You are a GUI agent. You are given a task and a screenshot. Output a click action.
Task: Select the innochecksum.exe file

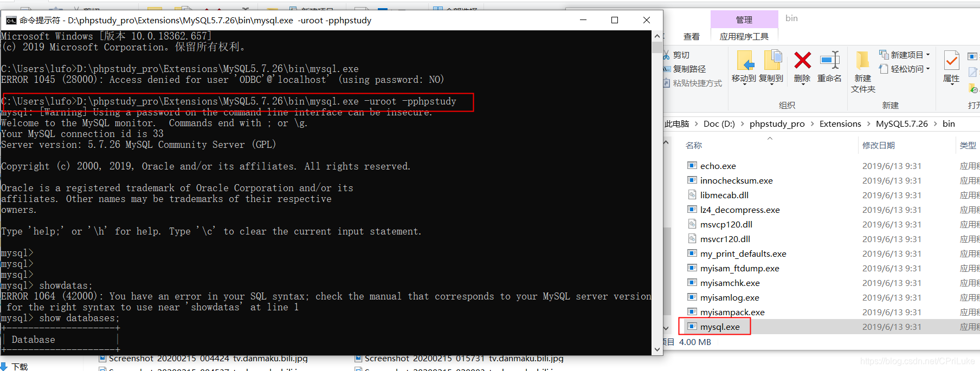pyautogui.click(x=736, y=180)
